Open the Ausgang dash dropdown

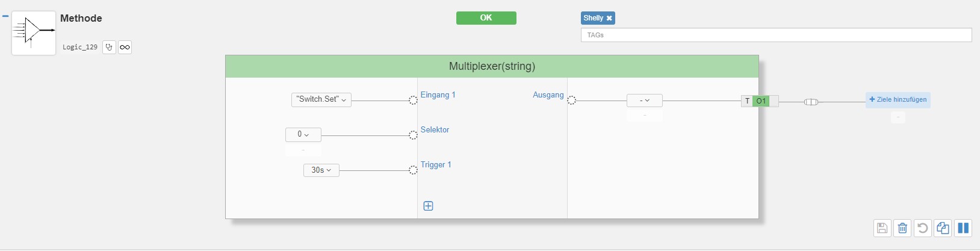point(644,101)
